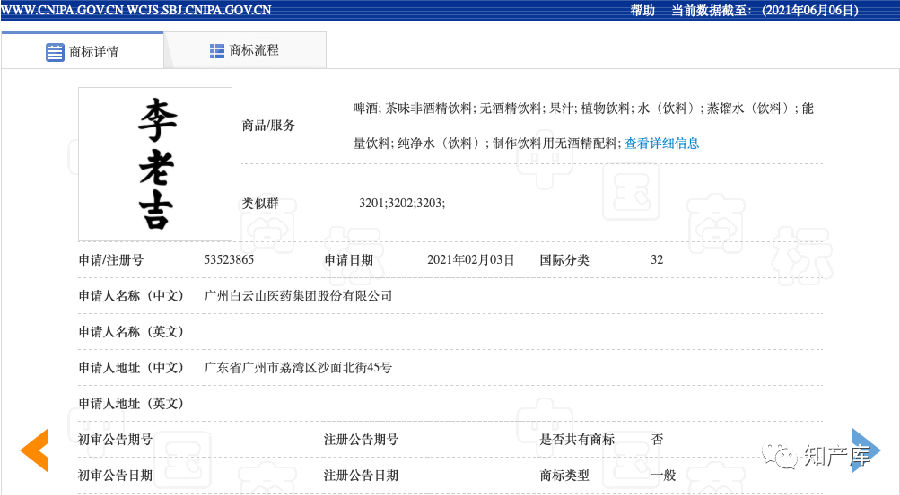Image resolution: width=900 pixels, height=495 pixels.
Task: Switch to the 商标流程 tab
Action: click(x=245, y=50)
